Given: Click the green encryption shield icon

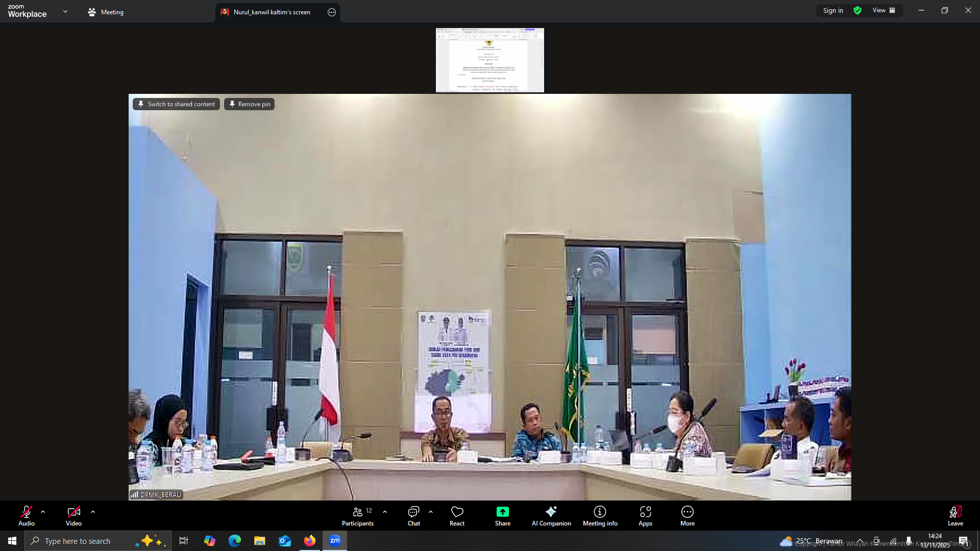Looking at the screenshot, I should tap(857, 11).
